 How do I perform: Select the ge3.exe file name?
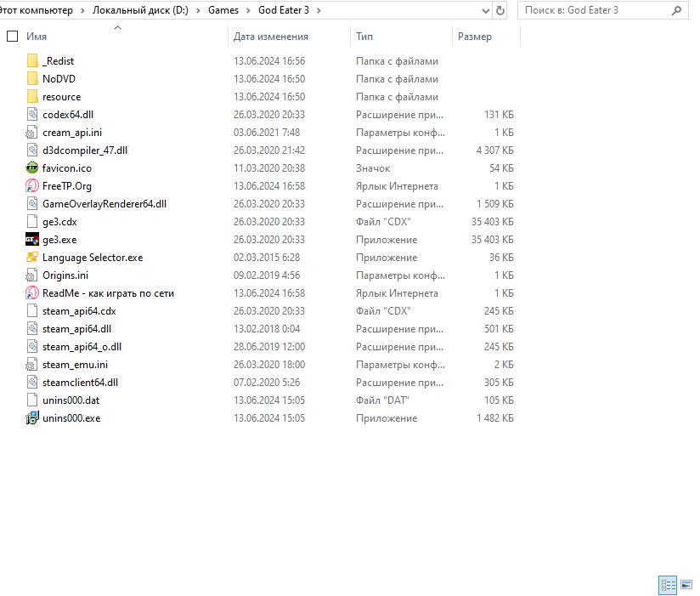[59, 240]
